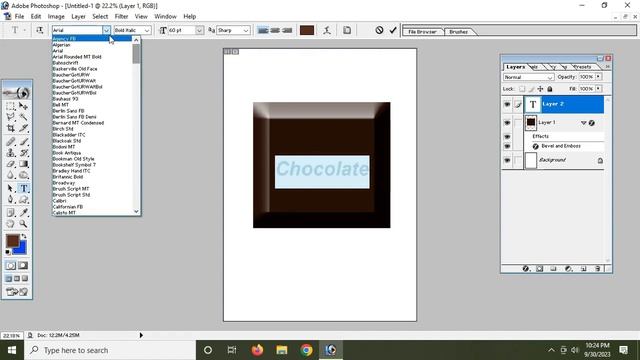Open Normal blend mode dropdown
This screenshot has height=360, width=640.
click(x=550, y=77)
